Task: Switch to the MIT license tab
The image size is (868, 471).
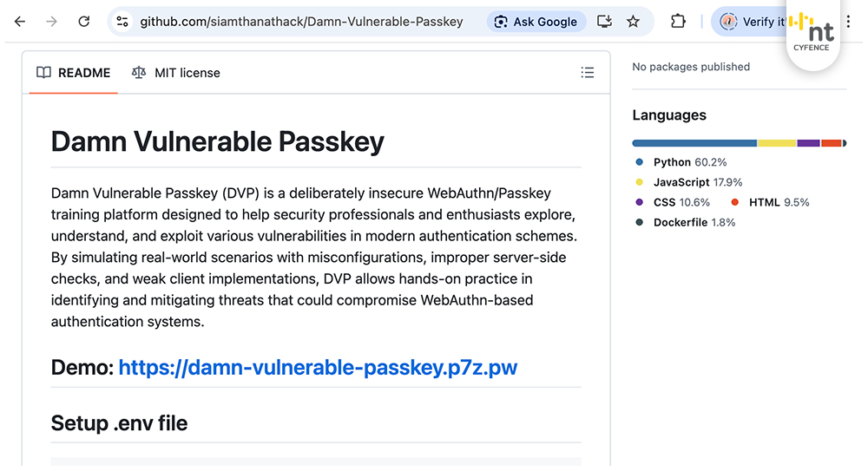Action: tap(176, 73)
